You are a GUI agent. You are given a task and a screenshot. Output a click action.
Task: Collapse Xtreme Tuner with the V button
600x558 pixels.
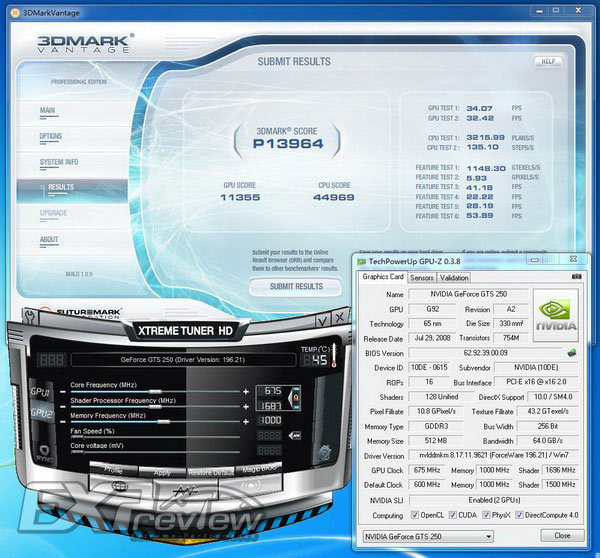[323, 320]
